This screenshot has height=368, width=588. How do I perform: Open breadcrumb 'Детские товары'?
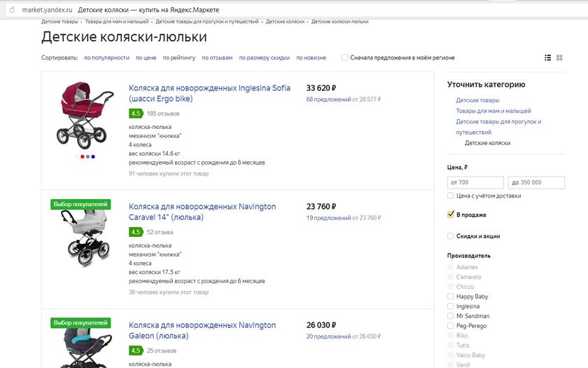(59, 22)
